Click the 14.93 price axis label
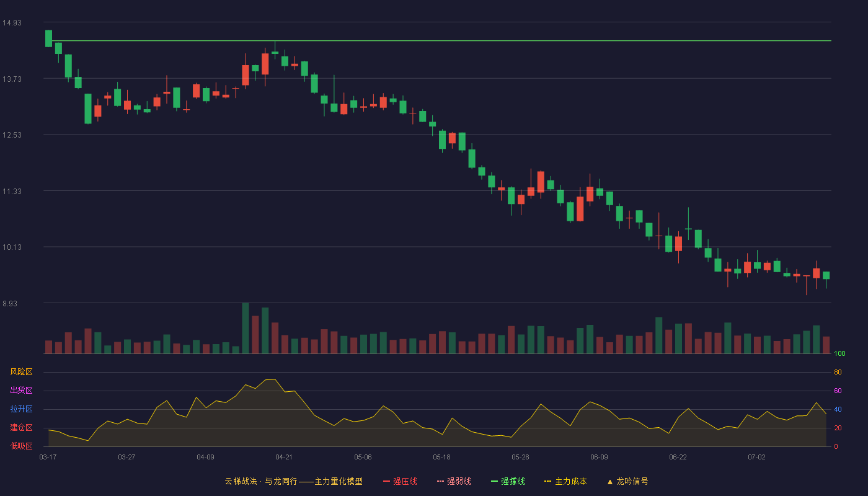Image resolution: width=868 pixels, height=496 pixels. point(12,23)
